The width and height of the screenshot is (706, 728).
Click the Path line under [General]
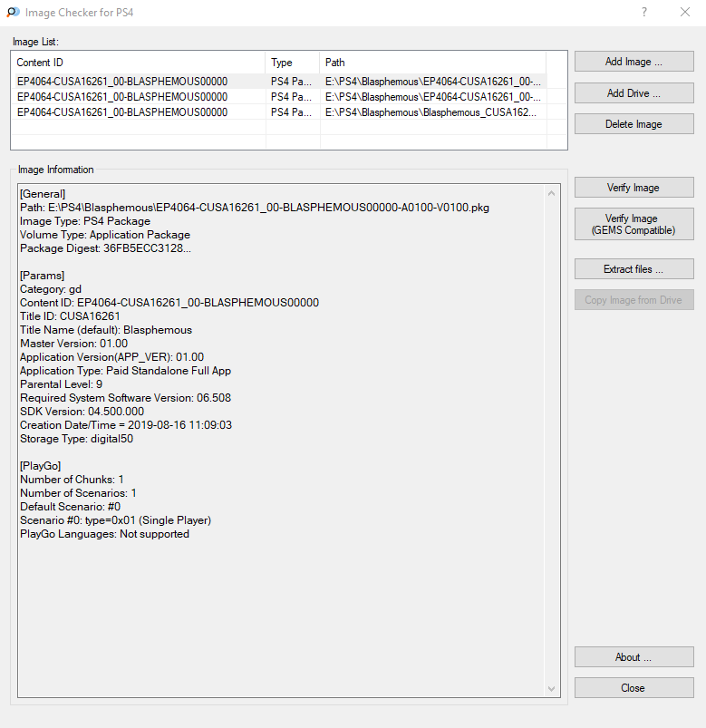click(x=255, y=208)
